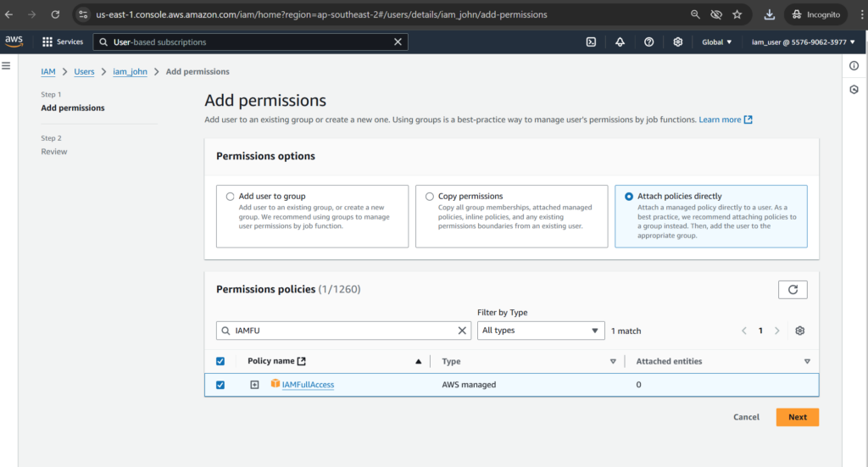Screen dimensions: 868x467
Task: Toggle the select-all policies header checkbox
Action: [220, 361]
